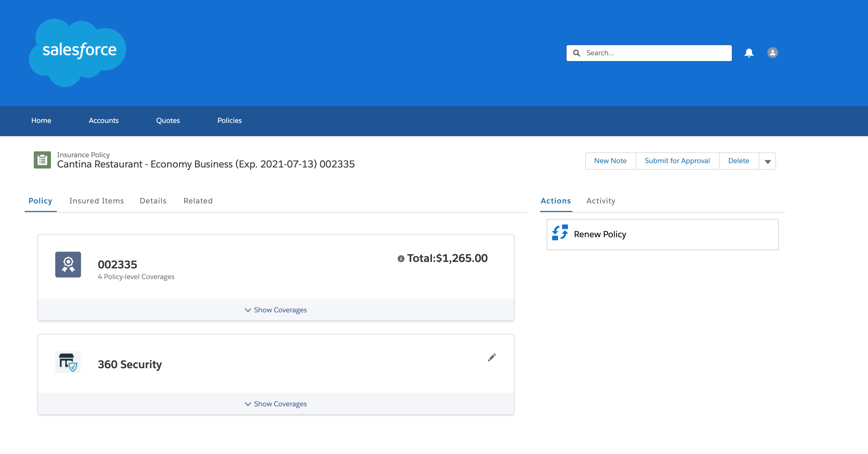Click the Renew Policy action

point(662,234)
